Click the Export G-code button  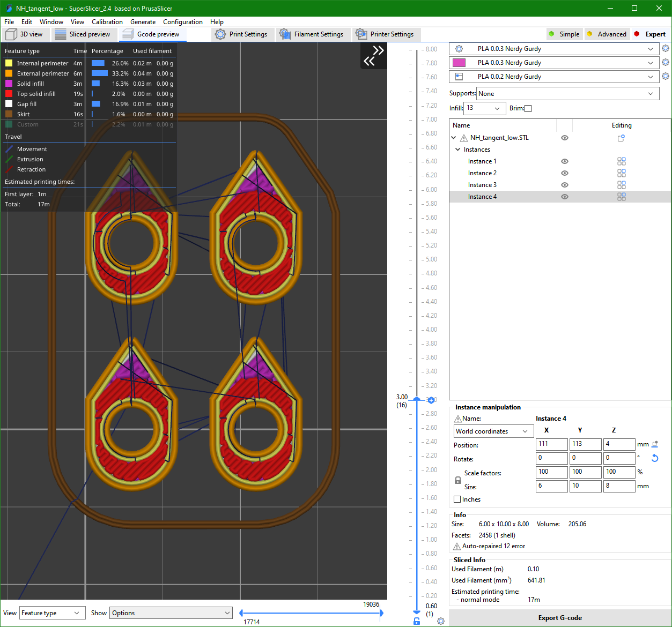[560, 618]
